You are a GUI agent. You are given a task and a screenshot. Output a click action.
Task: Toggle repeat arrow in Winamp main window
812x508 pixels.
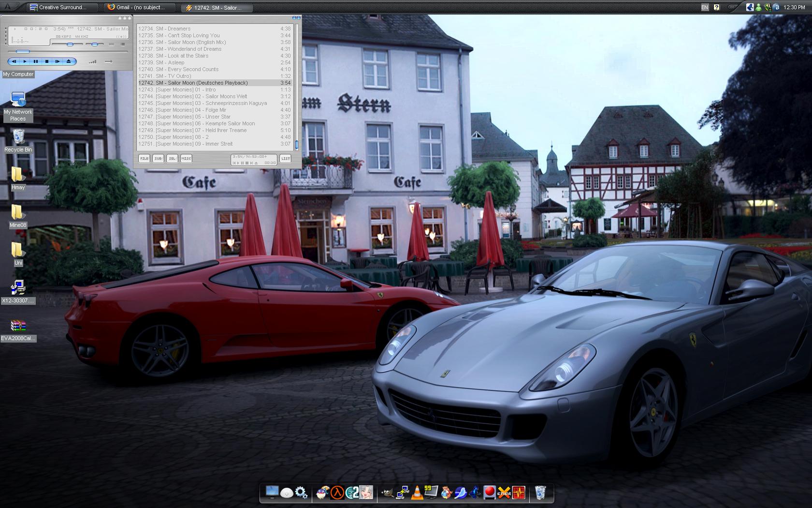pyautogui.click(x=108, y=61)
